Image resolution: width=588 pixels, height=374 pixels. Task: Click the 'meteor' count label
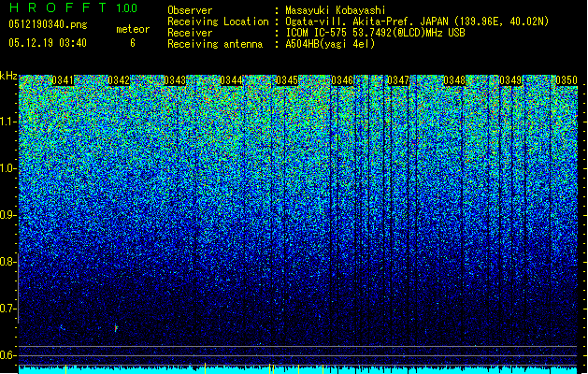tap(133, 29)
